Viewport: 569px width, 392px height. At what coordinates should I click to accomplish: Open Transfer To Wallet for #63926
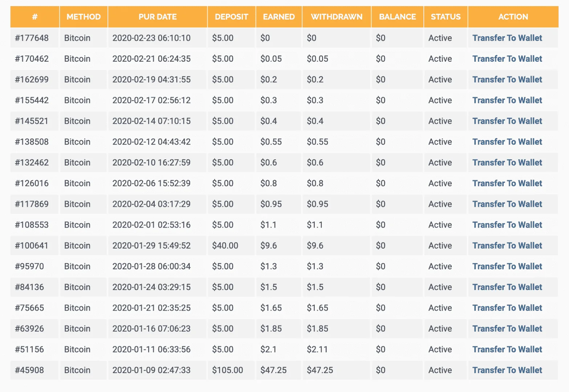click(507, 328)
